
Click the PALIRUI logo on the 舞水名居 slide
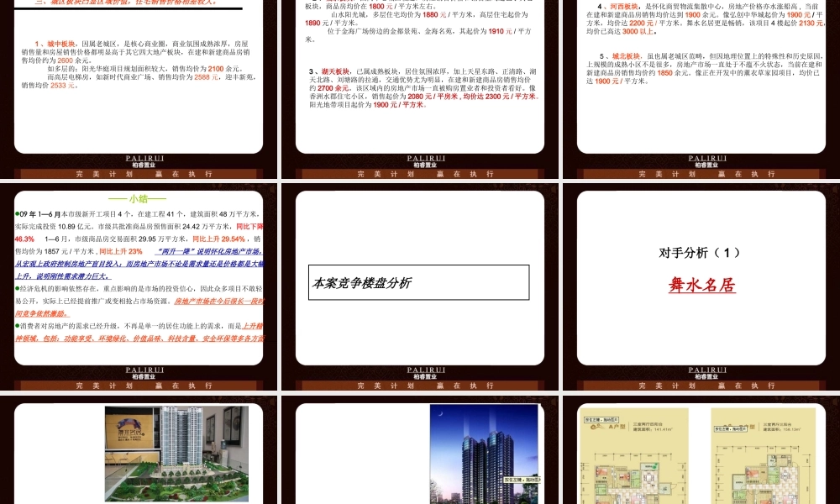coord(707,372)
